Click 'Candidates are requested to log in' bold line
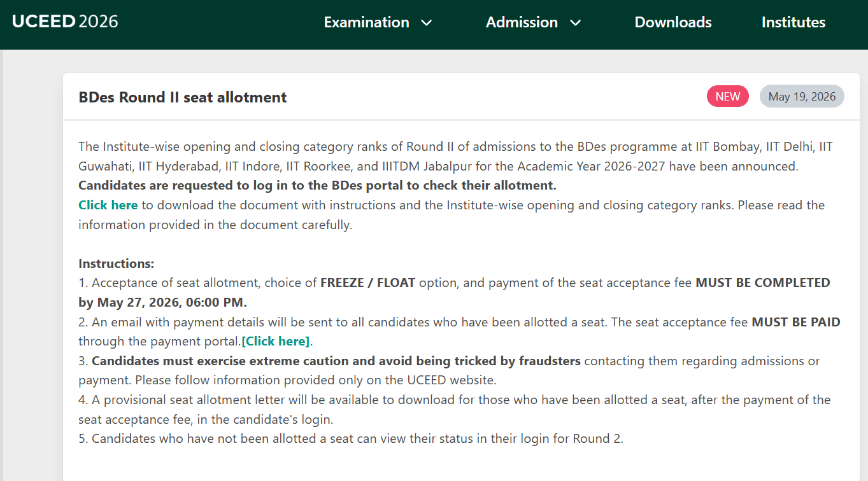This screenshot has width=868, height=481. [x=317, y=185]
